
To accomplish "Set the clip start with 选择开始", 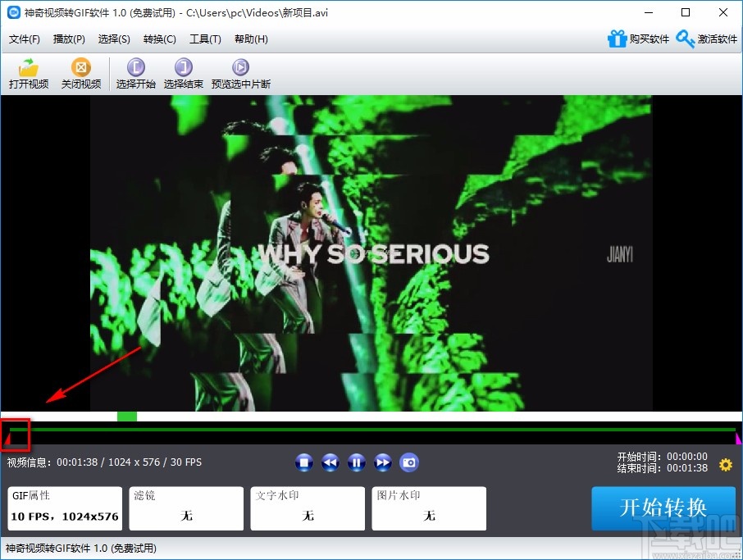I will (136, 74).
